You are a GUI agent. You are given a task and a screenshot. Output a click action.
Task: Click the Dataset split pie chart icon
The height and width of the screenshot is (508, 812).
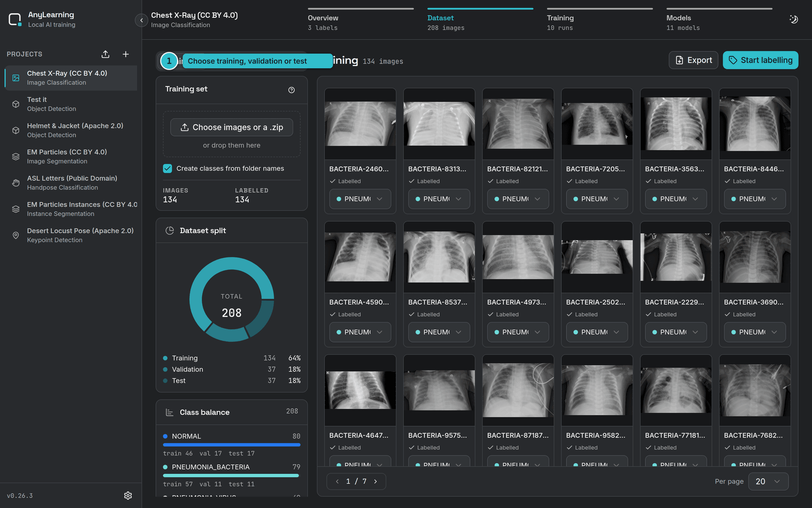170,231
